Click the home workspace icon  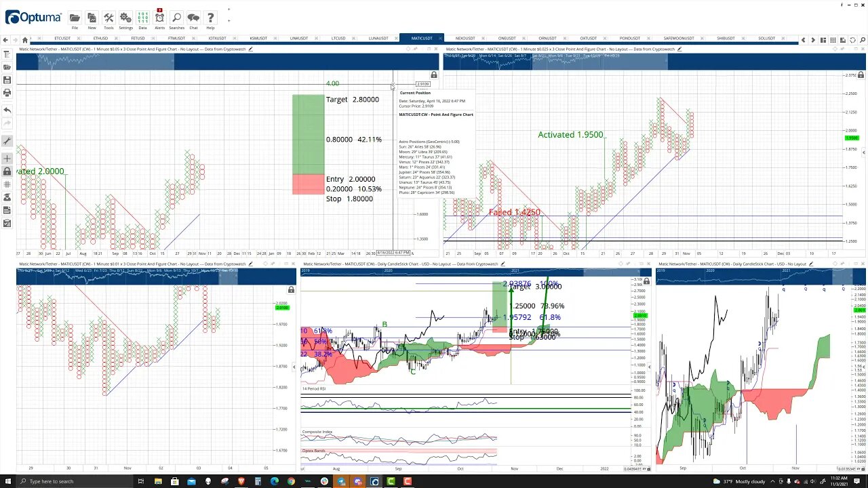pyautogui.click(x=25, y=40)
